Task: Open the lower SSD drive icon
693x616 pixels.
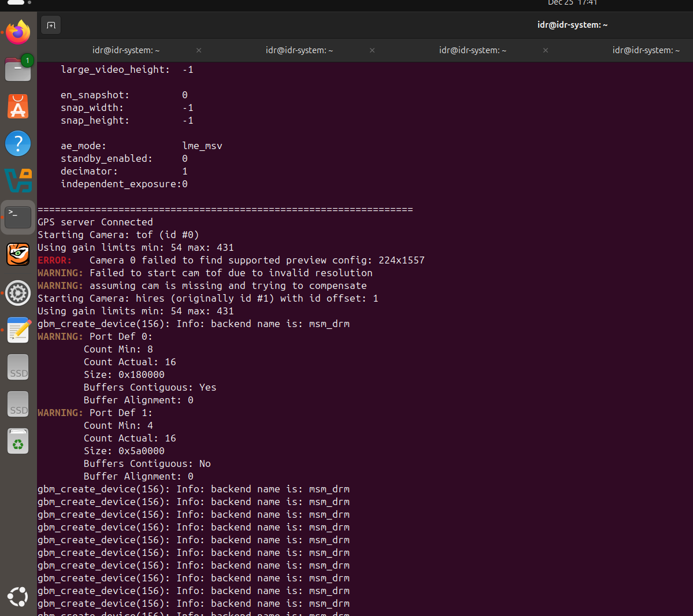Action: coord(18,405)
